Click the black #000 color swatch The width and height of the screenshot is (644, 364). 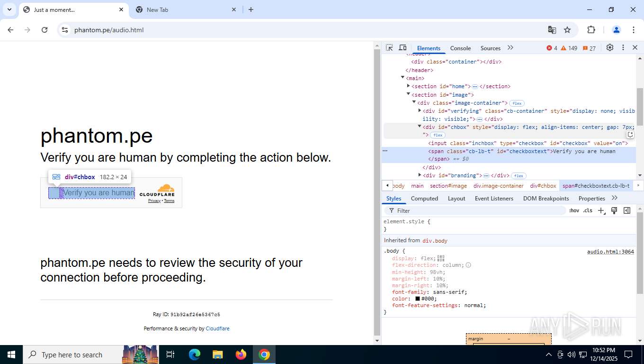click(x=418, y=299)
